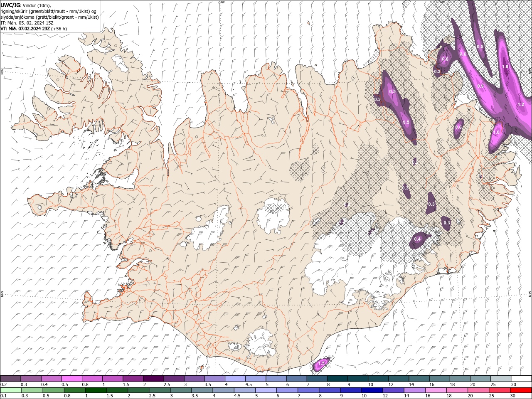Click the 0.4 precipitation label in the southeast
This screenshot has height=399, width=532.
(x=417, y=239)
